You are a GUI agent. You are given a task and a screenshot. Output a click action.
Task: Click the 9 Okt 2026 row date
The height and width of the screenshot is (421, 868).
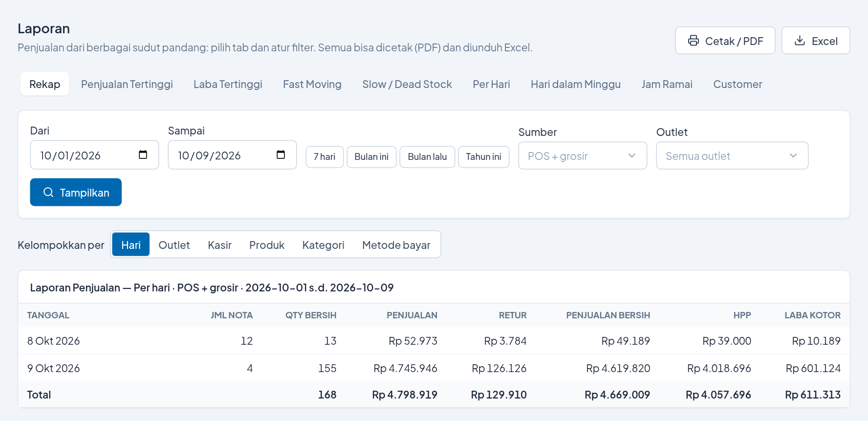click(x=53, y=368)
